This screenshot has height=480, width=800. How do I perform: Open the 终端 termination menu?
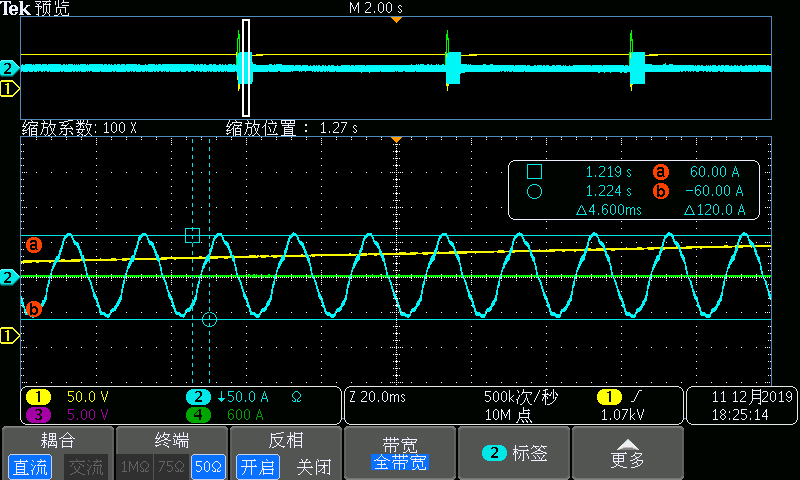click(x=172, y=440)
